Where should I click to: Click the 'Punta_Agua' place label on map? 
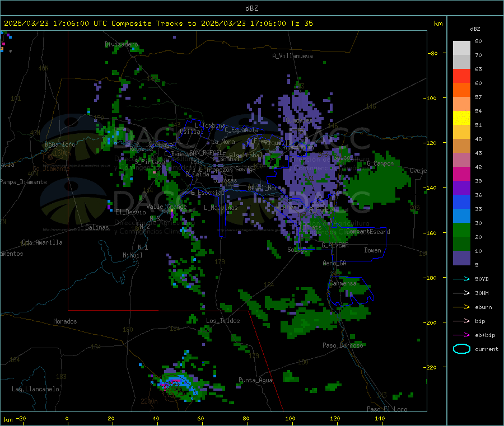pos(255,380)
